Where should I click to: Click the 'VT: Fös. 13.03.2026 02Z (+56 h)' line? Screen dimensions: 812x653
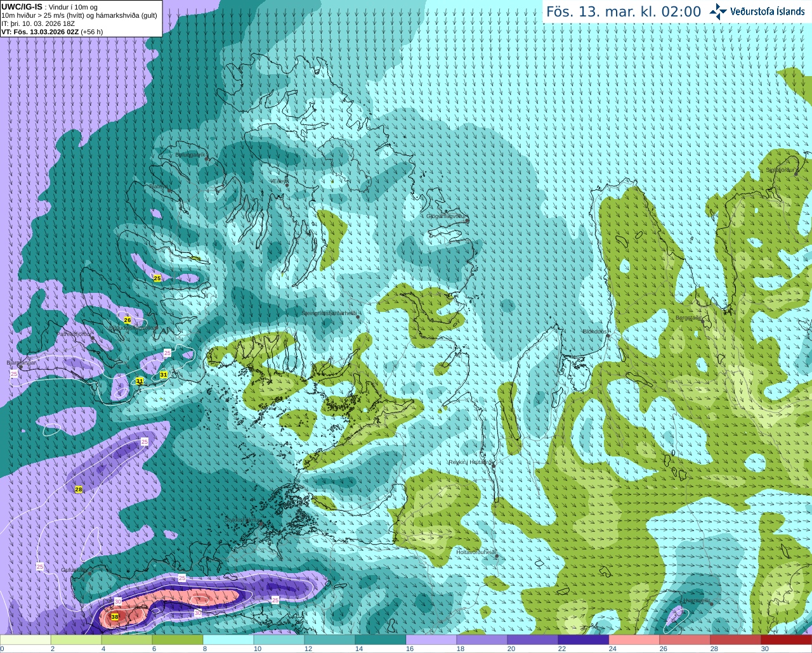click(52, 32)
